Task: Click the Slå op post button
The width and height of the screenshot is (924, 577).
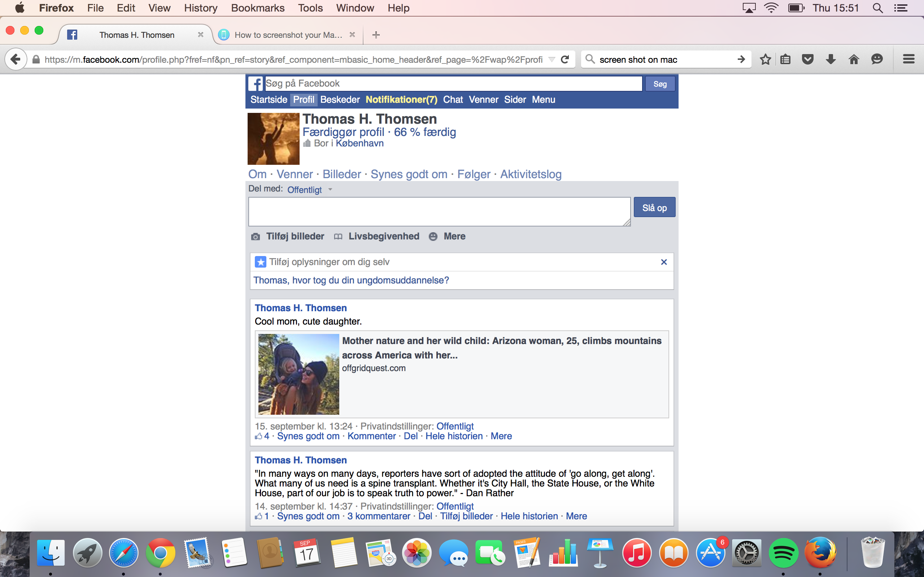Action: click(x=654, y=208)
